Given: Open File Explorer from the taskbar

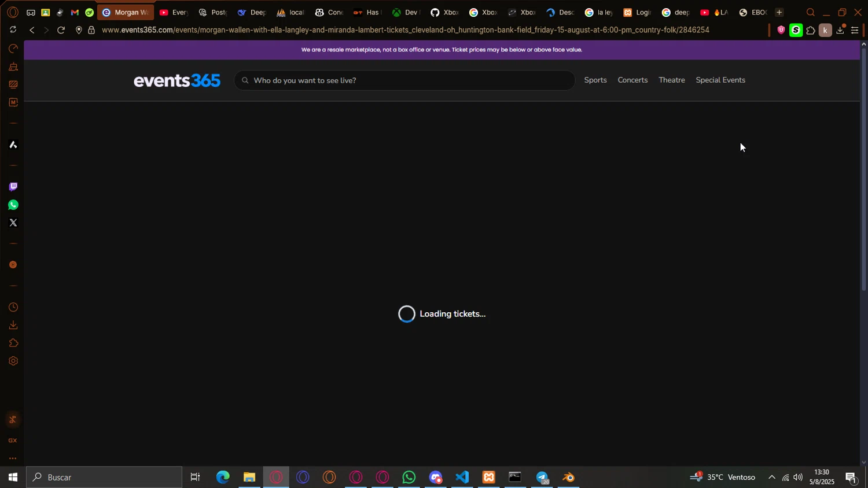Looking at the screenshot, I should pos(249,477).
